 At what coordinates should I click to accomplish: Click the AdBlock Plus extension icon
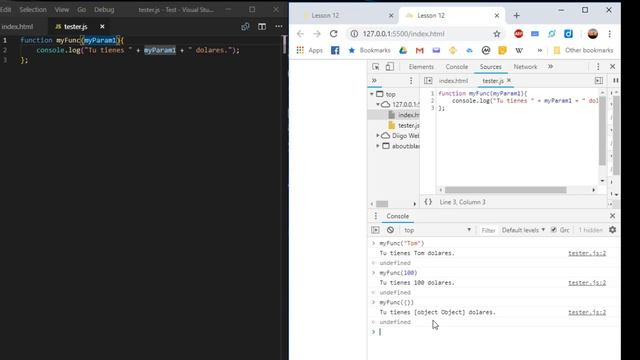click(518, 34)
